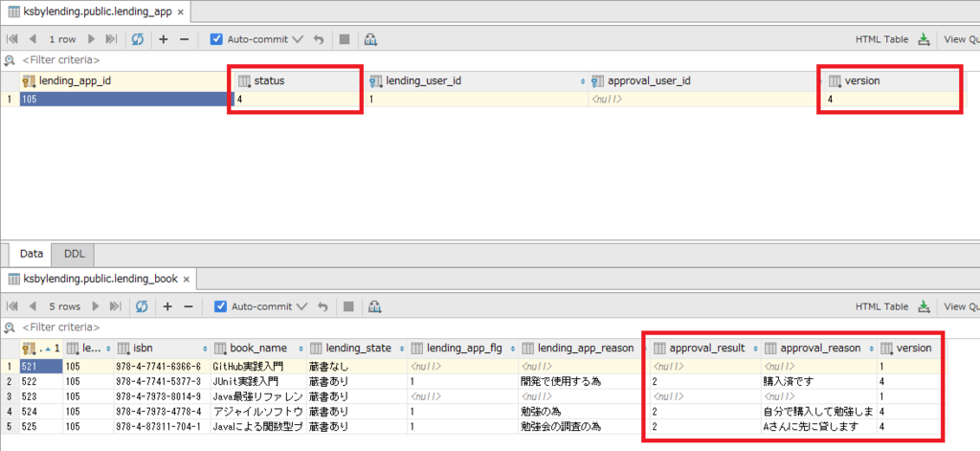
Task: Reload the lending_app table data
Action: 138,39
